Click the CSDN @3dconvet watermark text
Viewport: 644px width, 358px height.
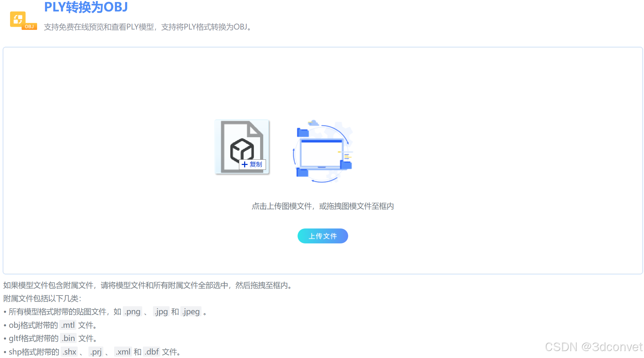point(593,347)
